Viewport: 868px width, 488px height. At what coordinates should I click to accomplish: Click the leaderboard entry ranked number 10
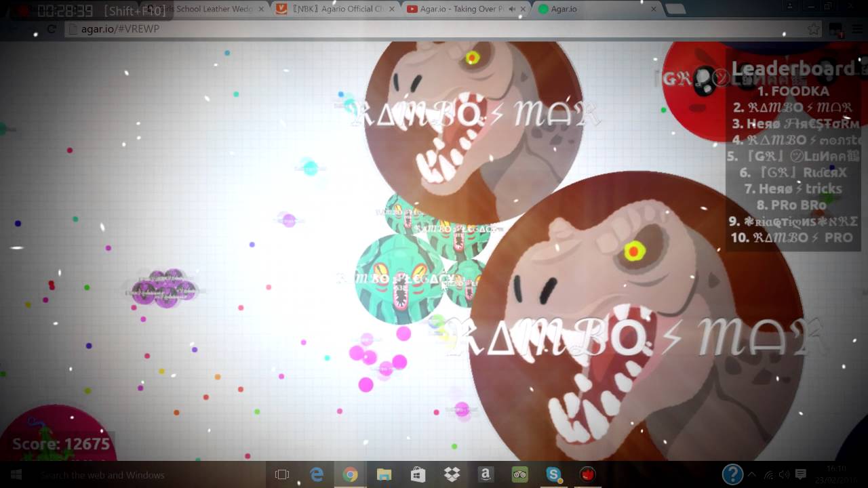tap(791, 237)
